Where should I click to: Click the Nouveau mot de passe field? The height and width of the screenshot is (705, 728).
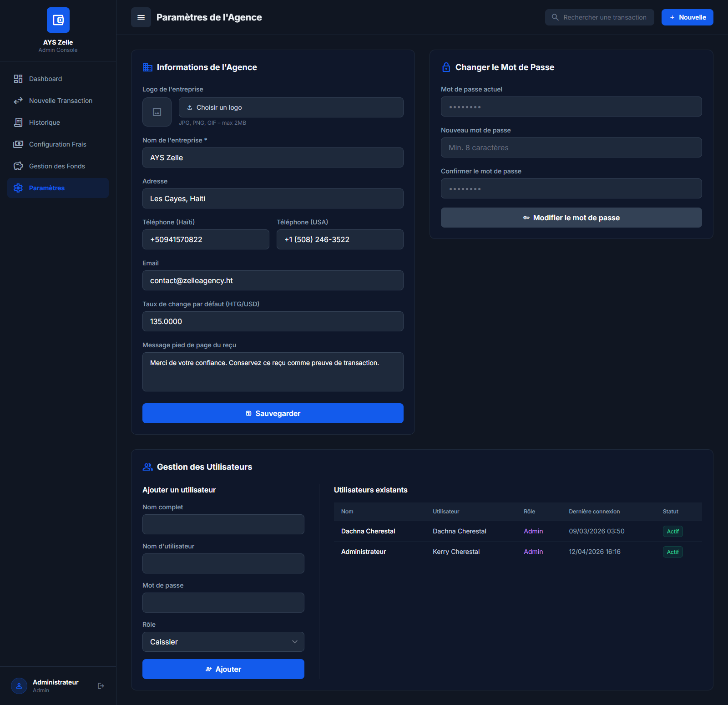(x=571, y=147)
